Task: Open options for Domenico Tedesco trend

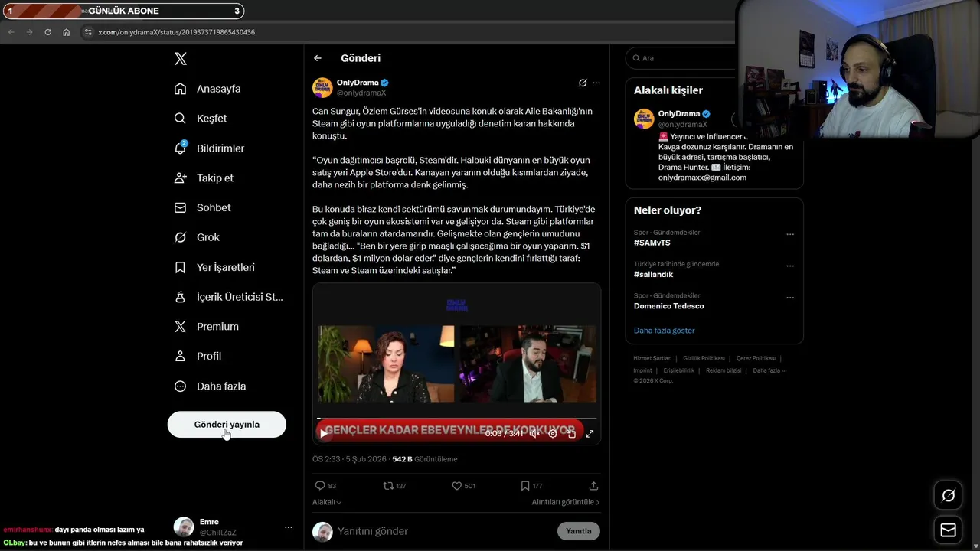Action: pyautogui.click(x=790, y=298)
